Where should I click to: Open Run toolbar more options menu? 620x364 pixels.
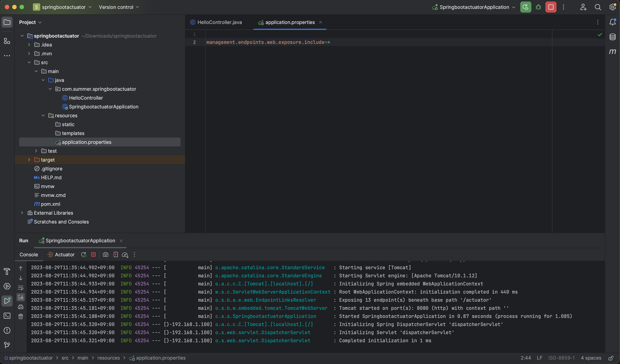pos(134,255)
